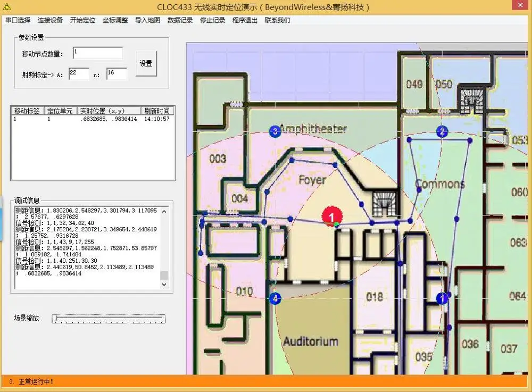Click room 035 on the map

[x=424, y=357]
